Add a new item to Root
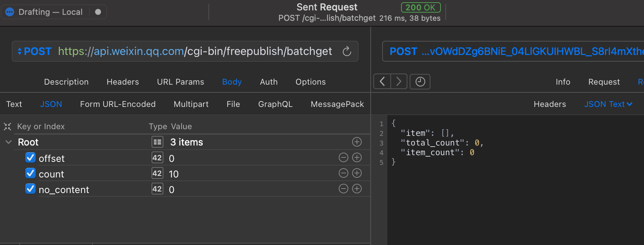The image size is (644, 245). tap(357, 142)
